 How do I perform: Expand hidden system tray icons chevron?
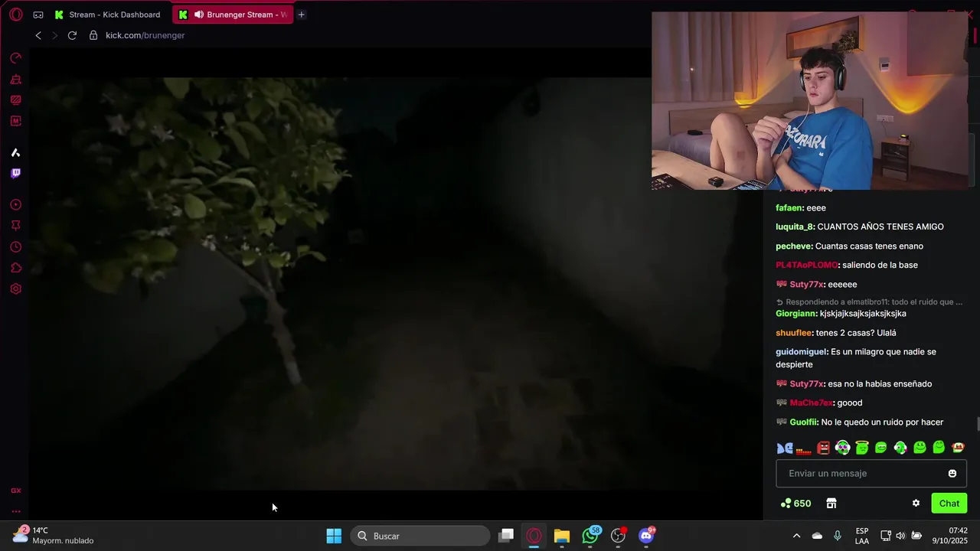pyautogui.click(x=796, y=536)
